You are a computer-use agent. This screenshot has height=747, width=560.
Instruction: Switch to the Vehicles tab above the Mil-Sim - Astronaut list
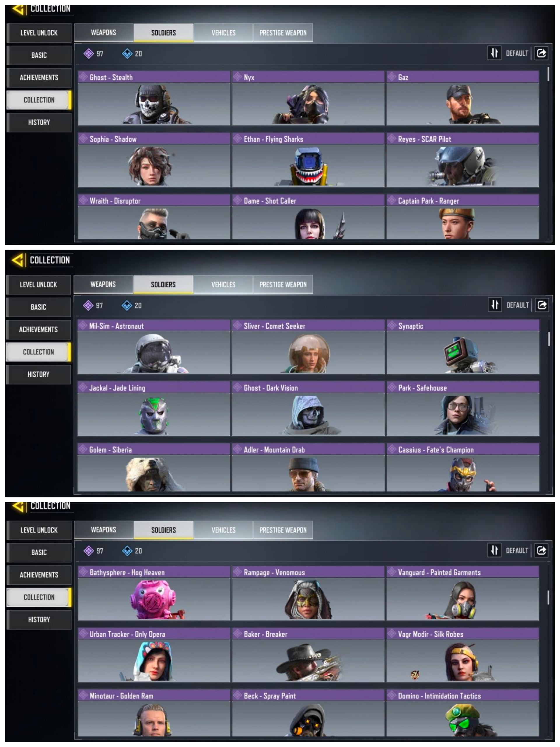(223, 284)
